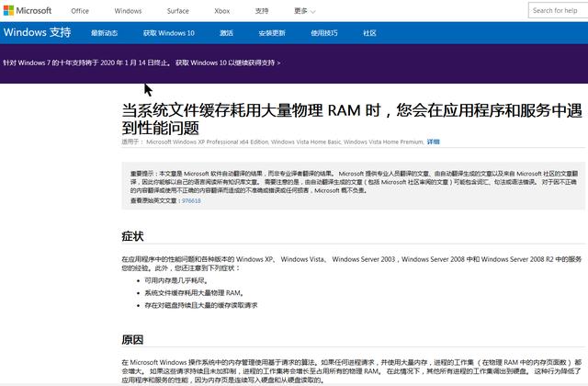
Task: Open the 支持 menu link
Action: point(262,11)
